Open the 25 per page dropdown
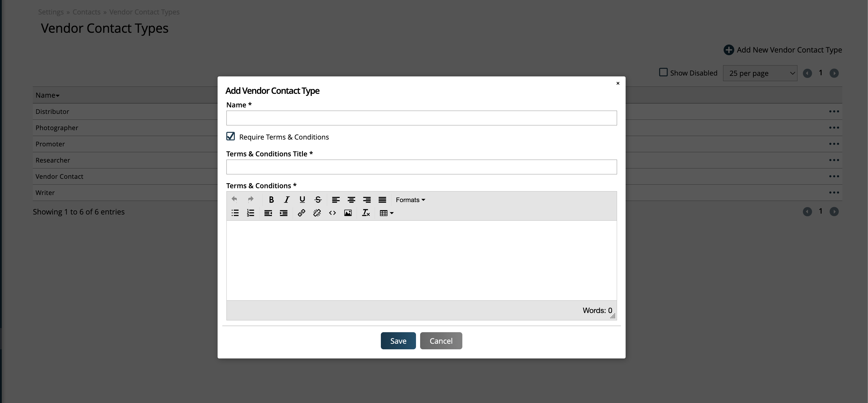868x403 pixels. [760, 73]
